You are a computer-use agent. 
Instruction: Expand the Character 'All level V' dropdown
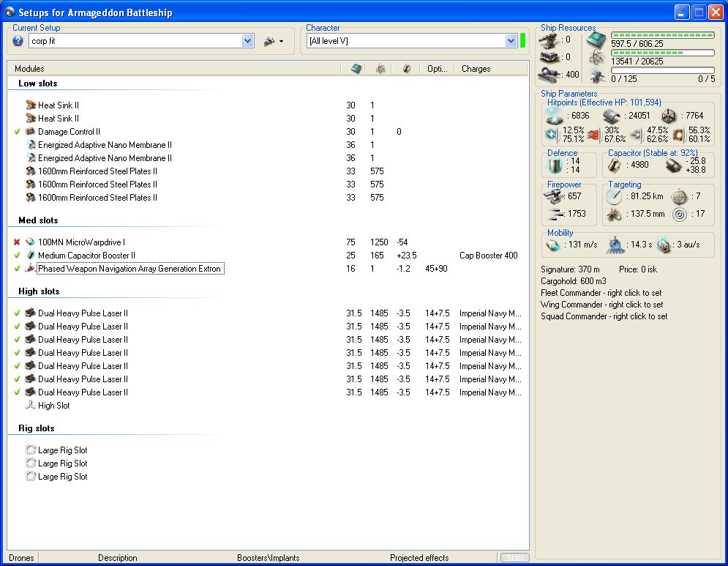(x=511, y=41)
